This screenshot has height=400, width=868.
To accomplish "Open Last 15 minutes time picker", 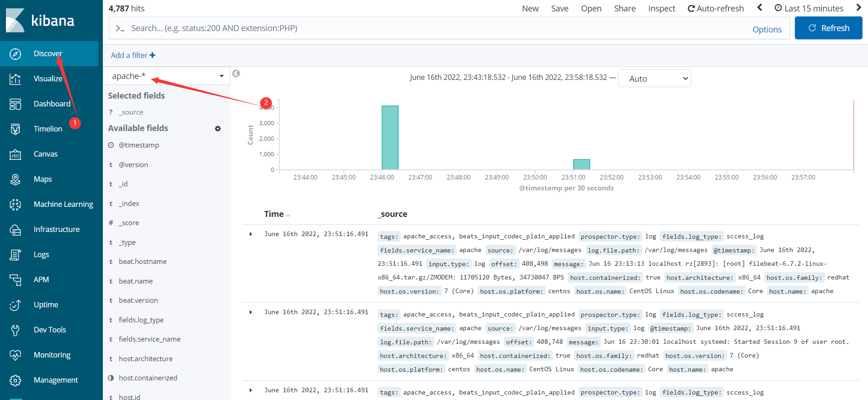I will coord(809,9).
